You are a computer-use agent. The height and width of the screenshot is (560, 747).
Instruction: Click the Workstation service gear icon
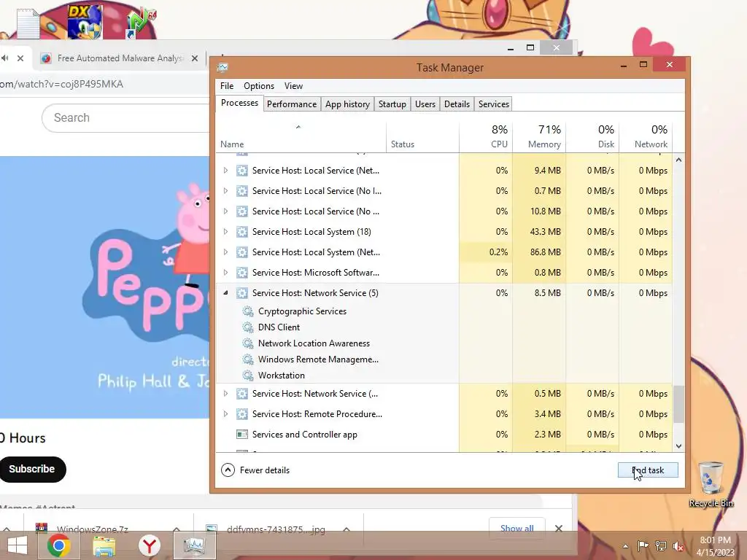tap(248, 376)
